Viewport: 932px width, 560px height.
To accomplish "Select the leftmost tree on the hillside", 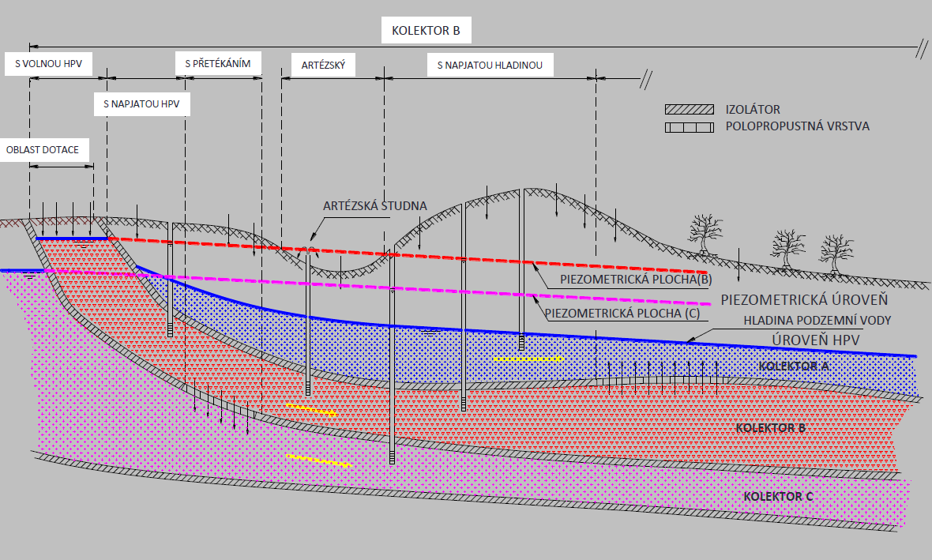I will pyautogui.click(x=705, y=233).
